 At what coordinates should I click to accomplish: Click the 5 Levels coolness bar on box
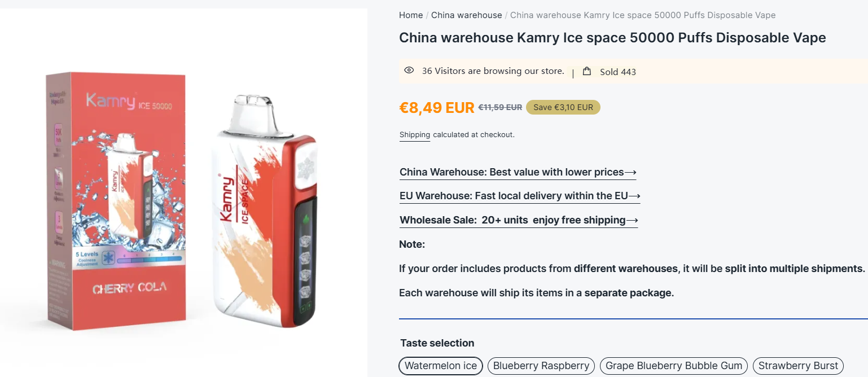click(129, 258)
